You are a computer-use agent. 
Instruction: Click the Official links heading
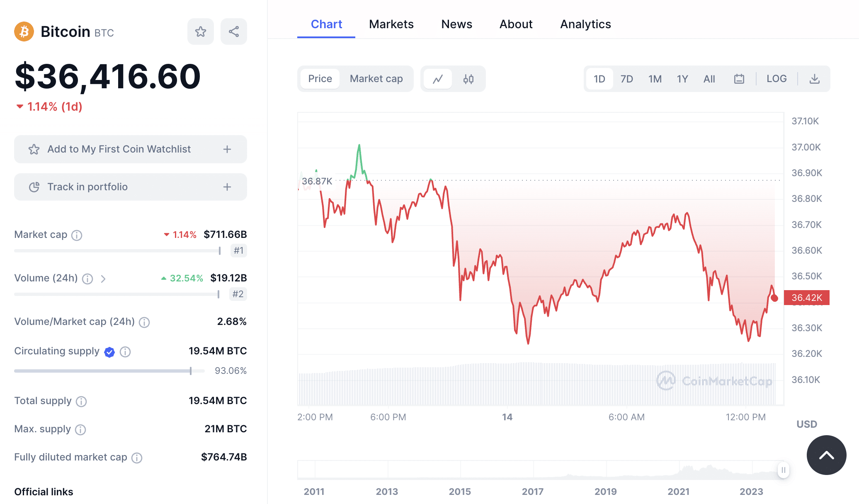click(44, 492)
